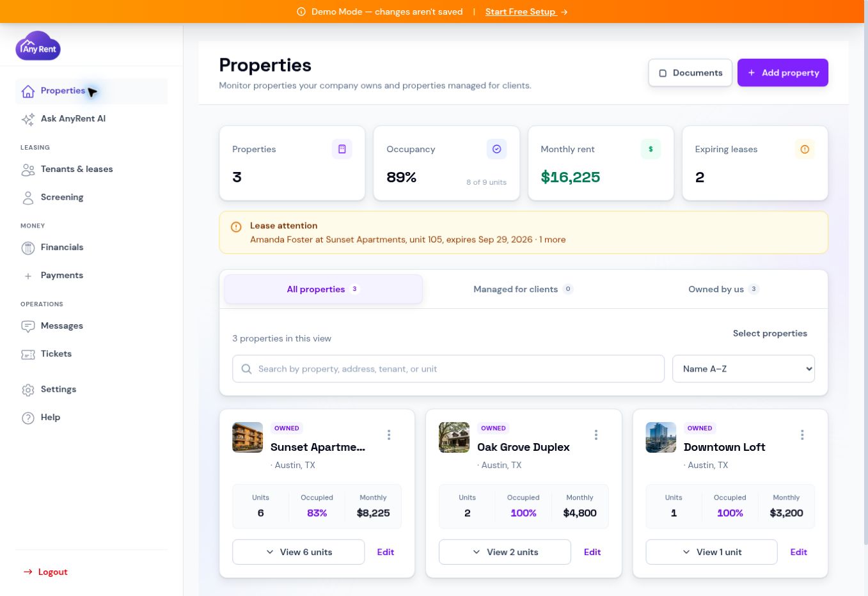
Task: Switch to the Owned by us tab
Action: tap(723, 289)
